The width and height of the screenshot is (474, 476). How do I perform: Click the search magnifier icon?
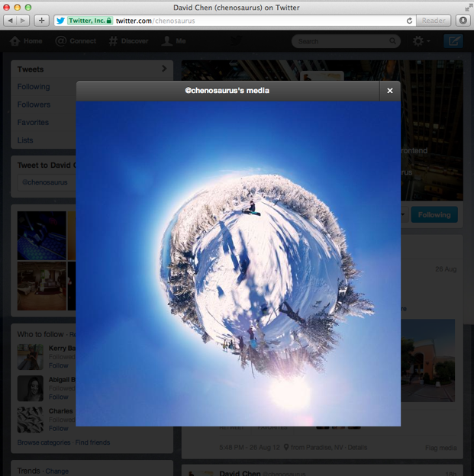pos(392,41)
